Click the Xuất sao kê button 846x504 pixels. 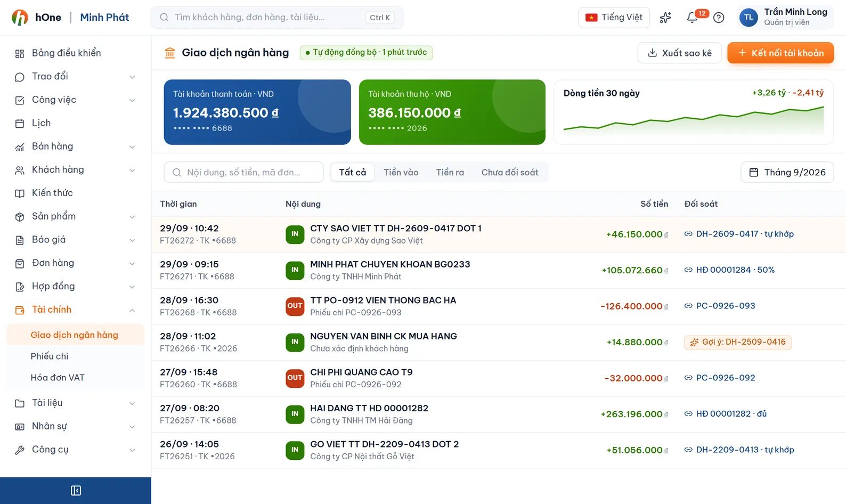[x=680, y=53]
